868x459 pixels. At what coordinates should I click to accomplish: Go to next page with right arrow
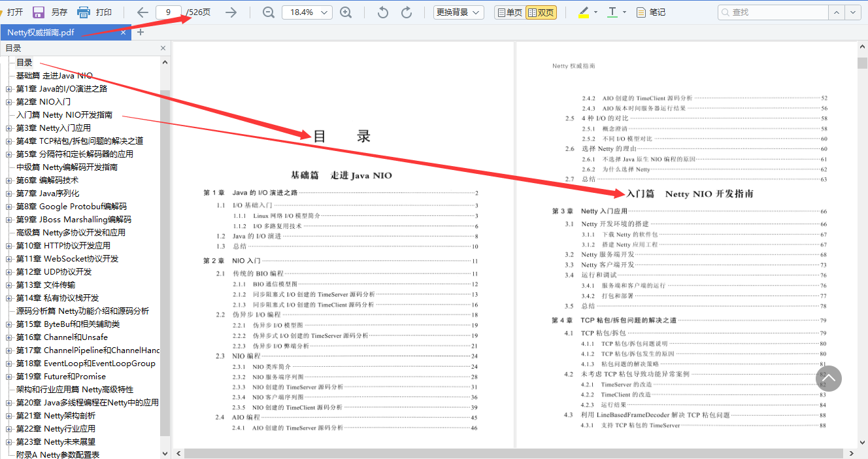click(x=231, y=12)
